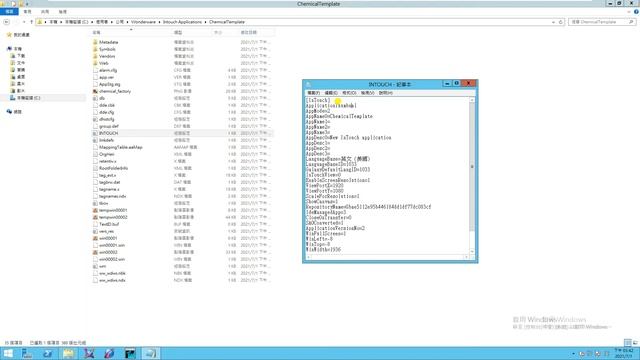Select group.def file name
The width and height of the screenshot is (640, 360).
click(109, 126)
